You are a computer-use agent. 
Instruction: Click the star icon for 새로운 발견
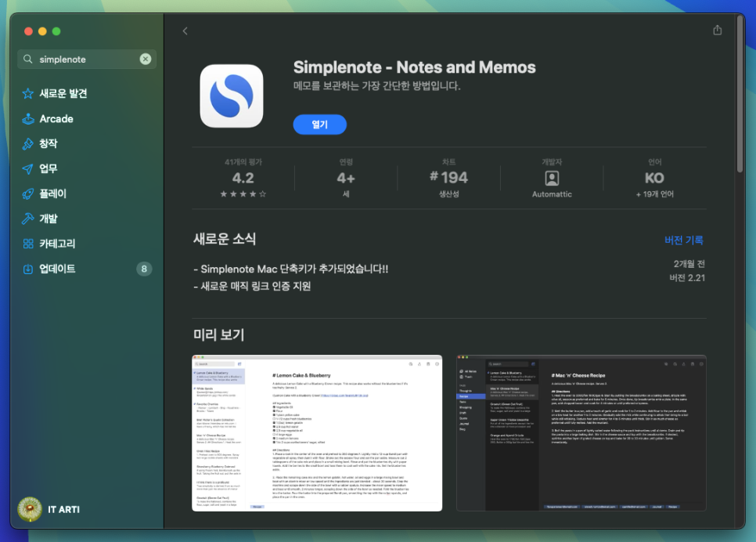pos(28,94)
